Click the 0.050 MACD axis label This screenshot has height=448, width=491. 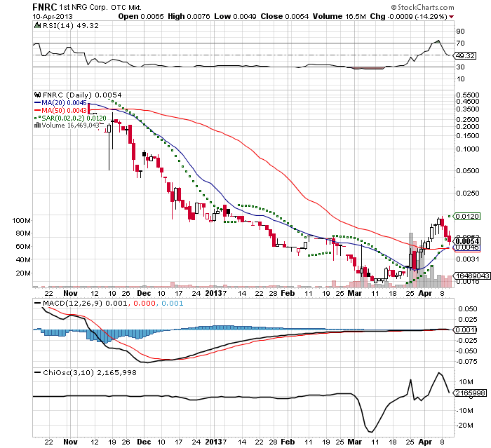coord(468,309)
